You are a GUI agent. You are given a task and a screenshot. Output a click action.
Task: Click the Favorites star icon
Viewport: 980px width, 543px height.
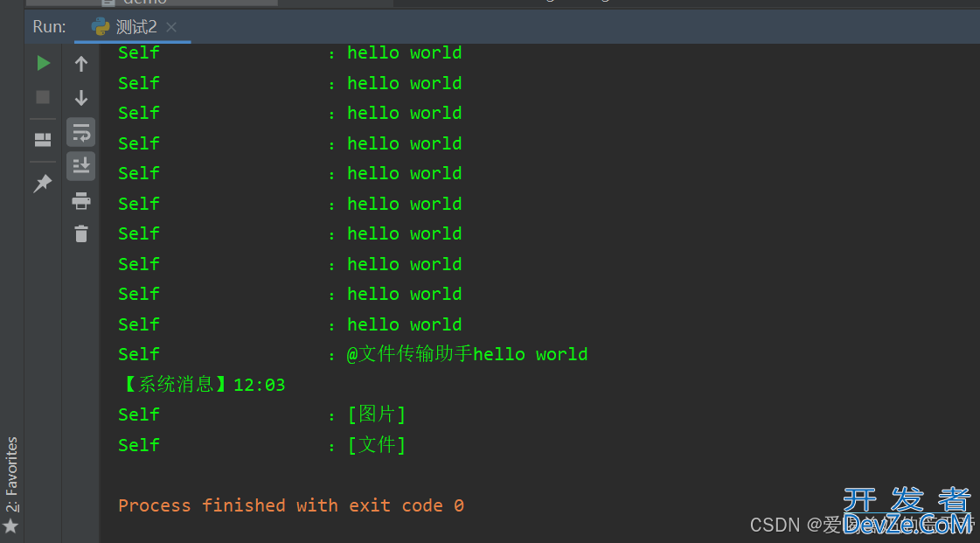click(x=10, y=526)
